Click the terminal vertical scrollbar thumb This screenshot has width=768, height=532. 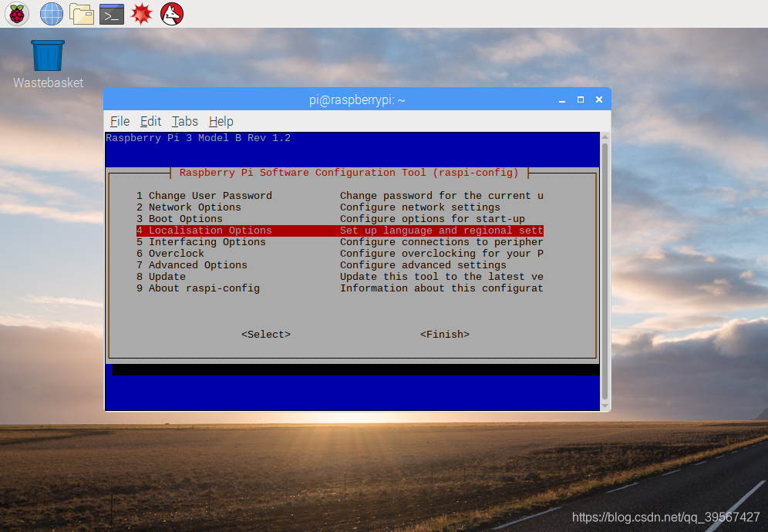click(605, 271)
